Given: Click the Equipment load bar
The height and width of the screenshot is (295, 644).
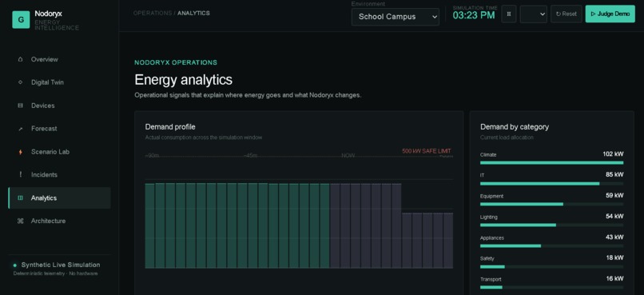Looking at the screenshot, I should click(551, 204).
